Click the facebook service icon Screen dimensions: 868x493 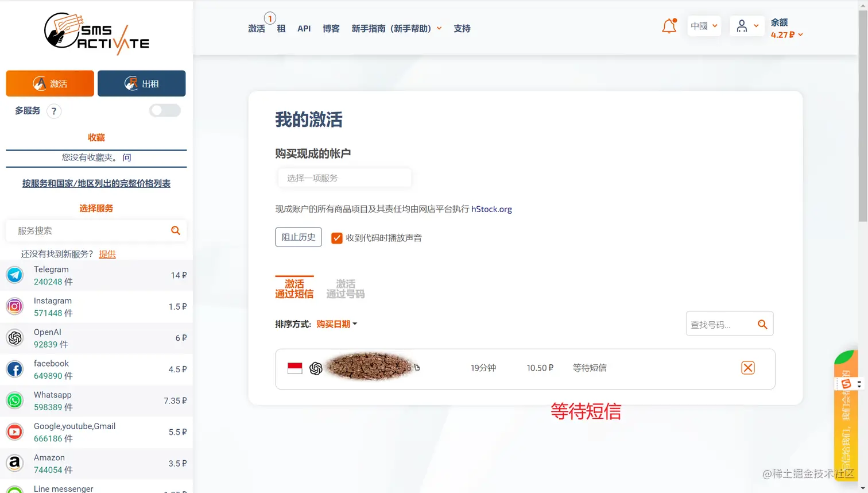click(x=15, y=369)
